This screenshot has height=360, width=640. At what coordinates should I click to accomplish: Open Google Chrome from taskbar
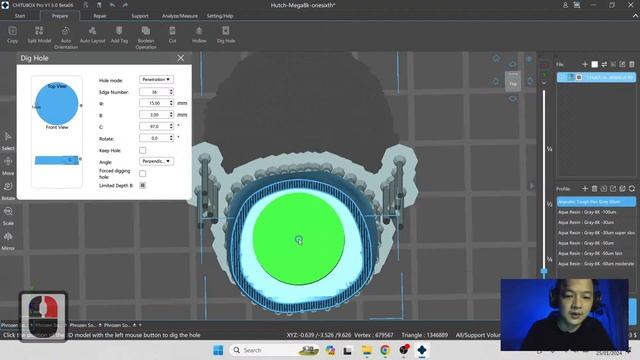click(x=385, y=350)
